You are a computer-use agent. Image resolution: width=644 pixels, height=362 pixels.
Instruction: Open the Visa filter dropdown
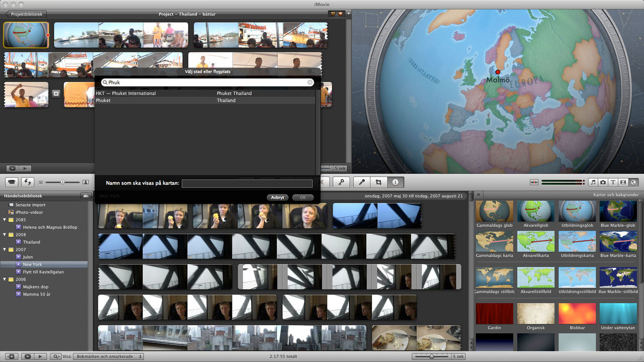click(108, 356)
